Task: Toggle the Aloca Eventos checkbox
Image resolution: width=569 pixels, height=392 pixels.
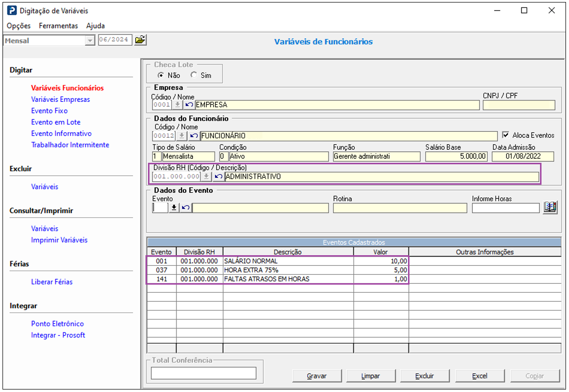Action: [x=505, y=135]
